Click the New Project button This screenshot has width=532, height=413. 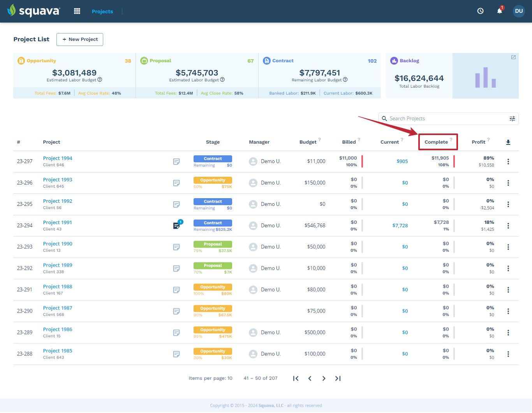(x=79, y=39)
